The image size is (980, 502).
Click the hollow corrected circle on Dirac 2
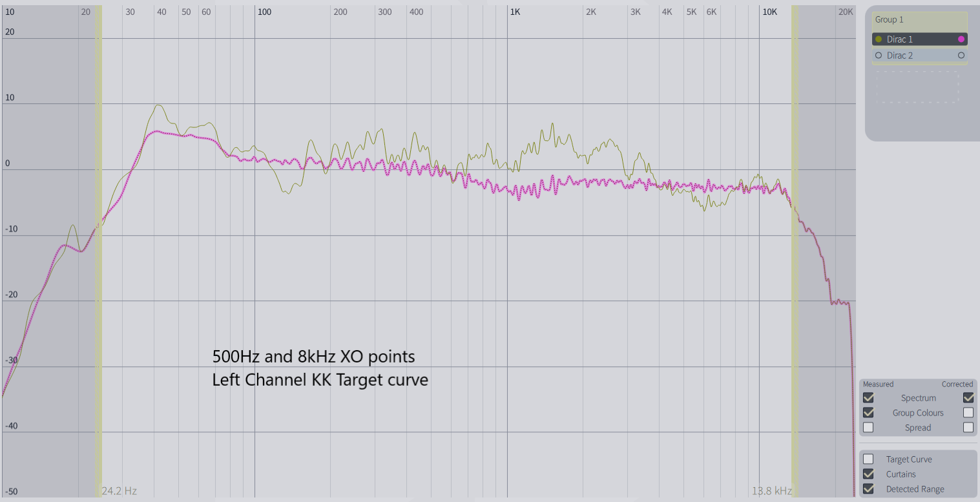tap(961, 56)
